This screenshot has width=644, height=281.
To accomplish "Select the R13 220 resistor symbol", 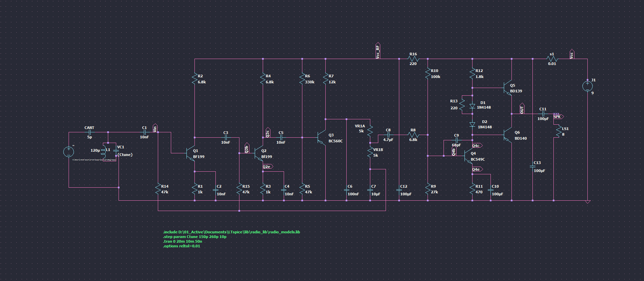I will [x=462, y=105].
